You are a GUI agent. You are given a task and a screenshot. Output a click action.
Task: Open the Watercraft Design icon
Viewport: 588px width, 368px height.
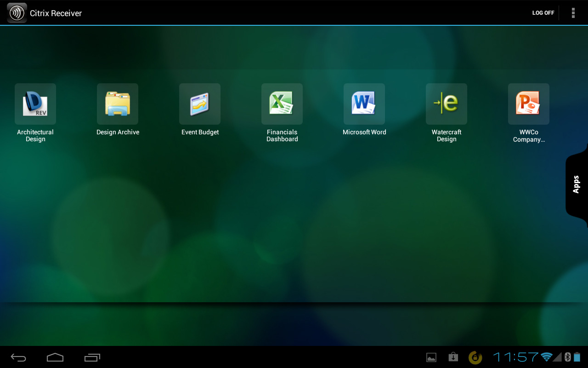click(447, 104)
